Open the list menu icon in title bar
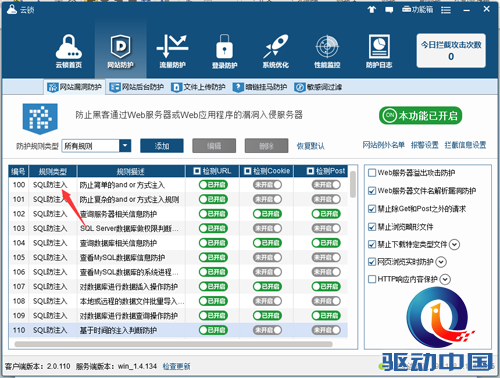Image resolution: width=500 pixels, height=378 pixels. (446, 10)
